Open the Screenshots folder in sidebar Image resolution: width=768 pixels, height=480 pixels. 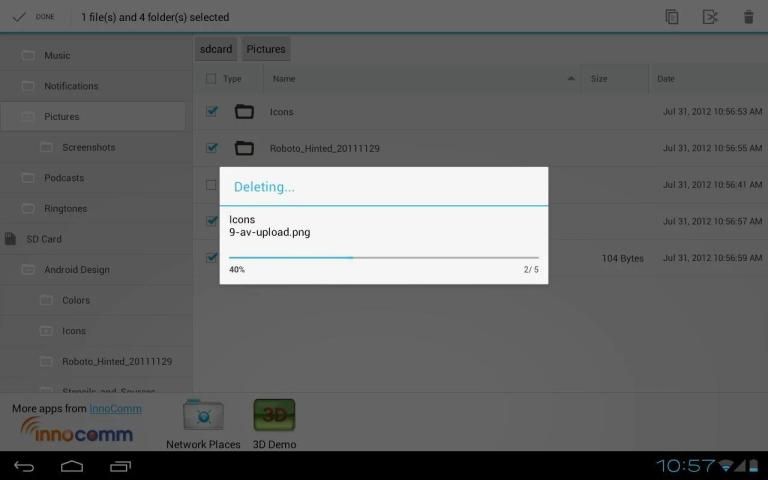click(x=88, y=147)
